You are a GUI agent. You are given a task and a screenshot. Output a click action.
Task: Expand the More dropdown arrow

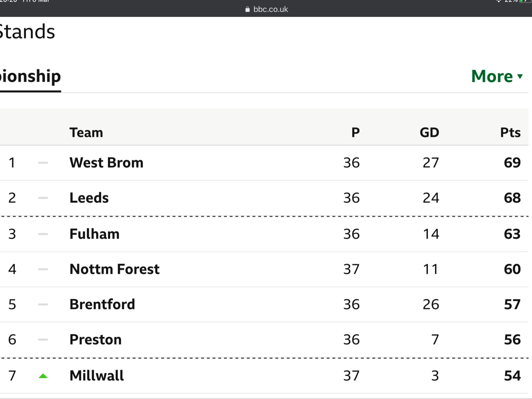tap(520, 76)
